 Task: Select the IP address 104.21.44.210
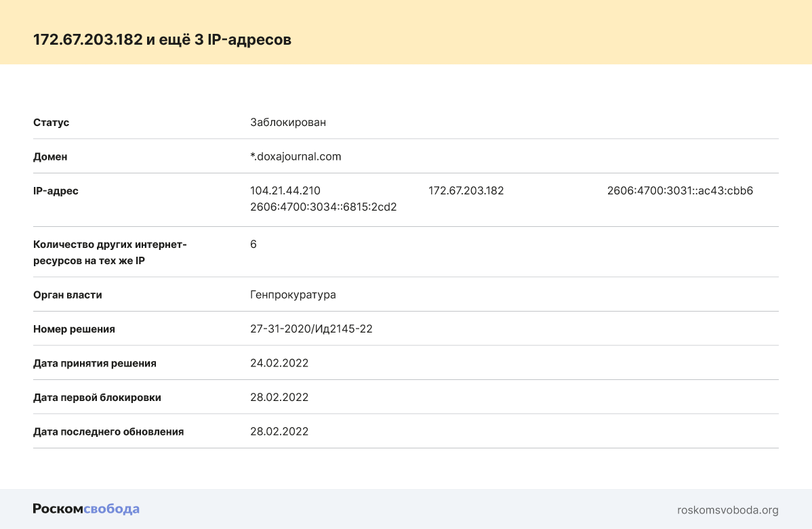point(285,191)
